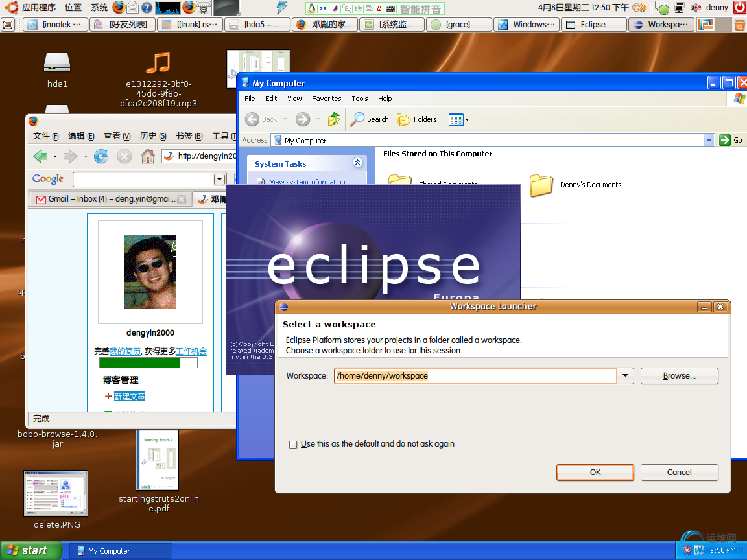Open Firefox forward history dropdown
The width and height of the screenshot is (747, 560).
[x=86, y=157]
